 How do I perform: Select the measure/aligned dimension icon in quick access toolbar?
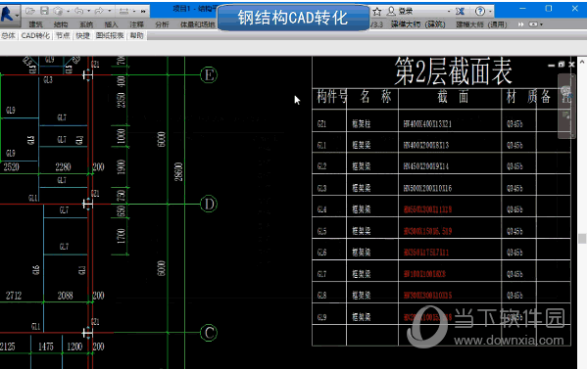click(x=123, y=11)
